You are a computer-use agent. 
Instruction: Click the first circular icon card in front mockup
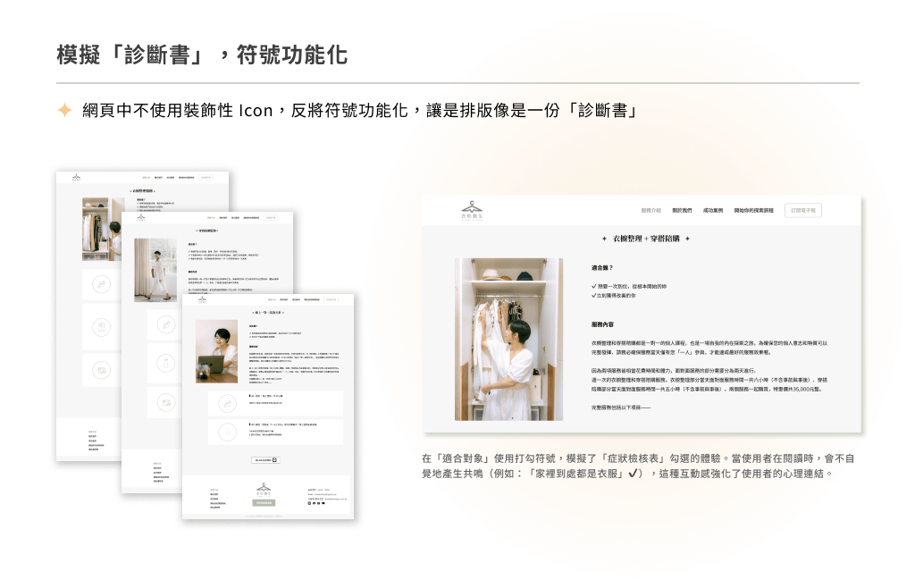point(229,403)
